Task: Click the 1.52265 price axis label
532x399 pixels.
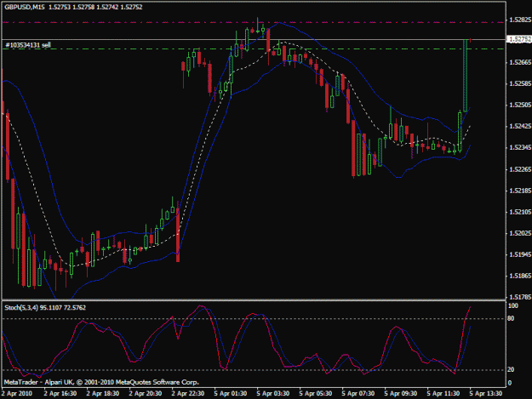Action: (x=520, y=169)
